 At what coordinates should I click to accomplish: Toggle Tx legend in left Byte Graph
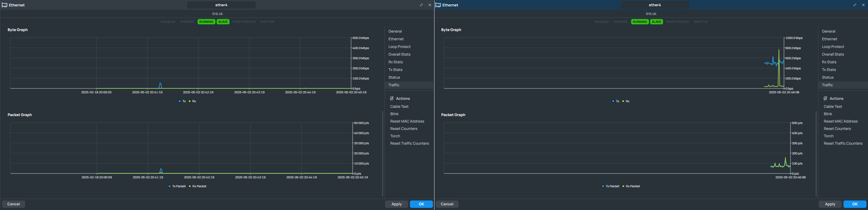point(182,101)
